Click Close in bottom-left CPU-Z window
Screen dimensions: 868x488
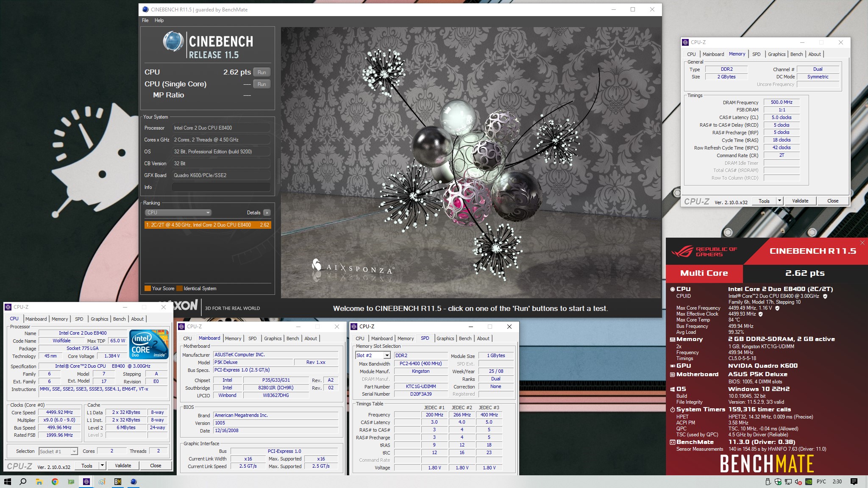click(x=156, y=466)
